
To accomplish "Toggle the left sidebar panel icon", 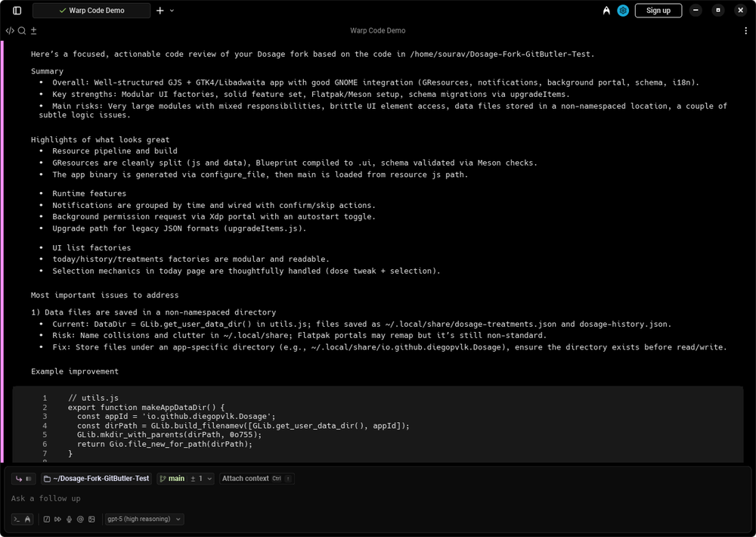I will [x=17, y=11].
